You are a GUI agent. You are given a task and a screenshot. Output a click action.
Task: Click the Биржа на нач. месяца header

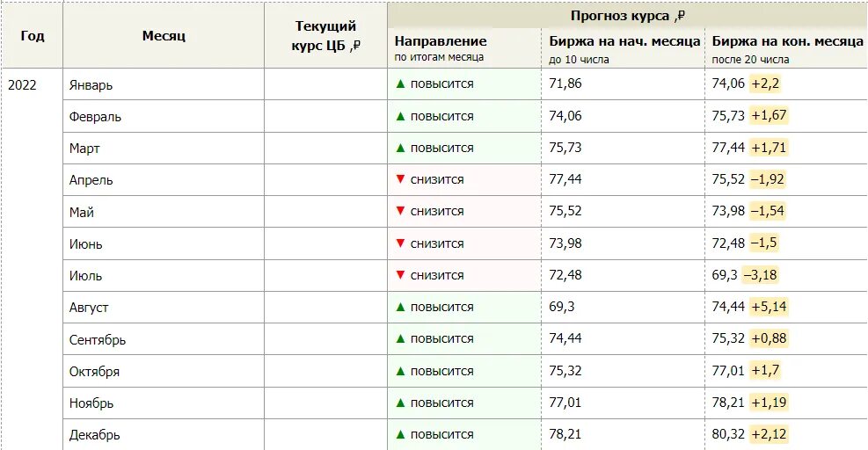[x=624, y=41]
